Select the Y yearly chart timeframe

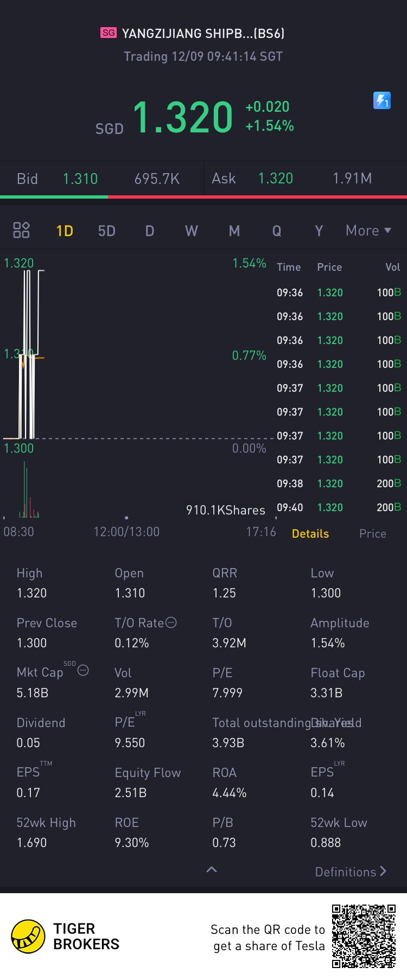pyautogui.click(x=319, y=231)
